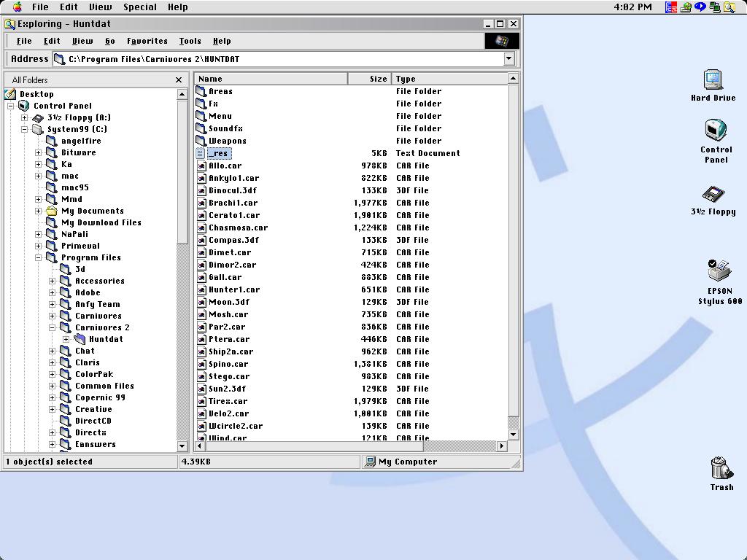This screenshot has width=747, height=560.
Task: Collapse the Carnivores 2 tree node
Action: pos(53,327)
